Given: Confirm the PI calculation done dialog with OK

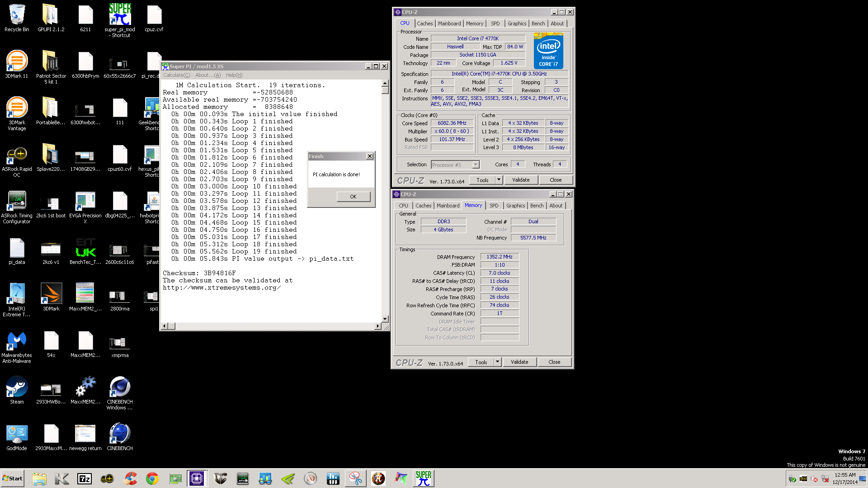Looking at the screenshot, I should point(353,197).
